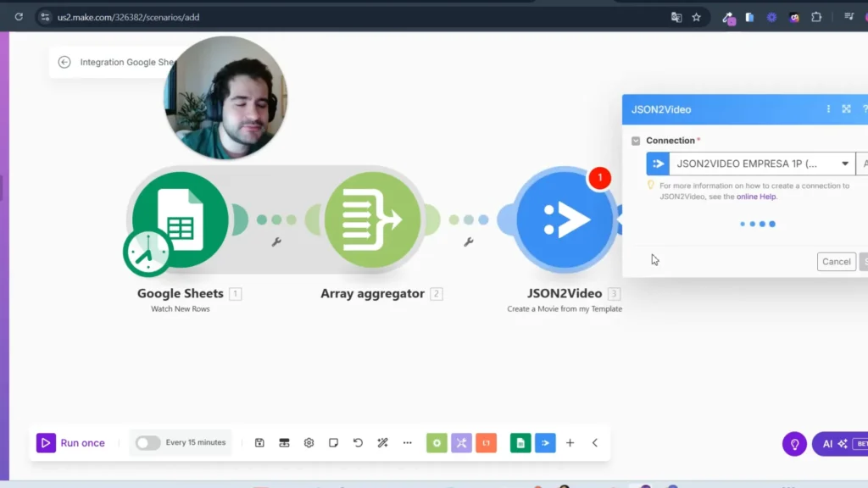Open the orange Text parser tools

click(486, 442)
